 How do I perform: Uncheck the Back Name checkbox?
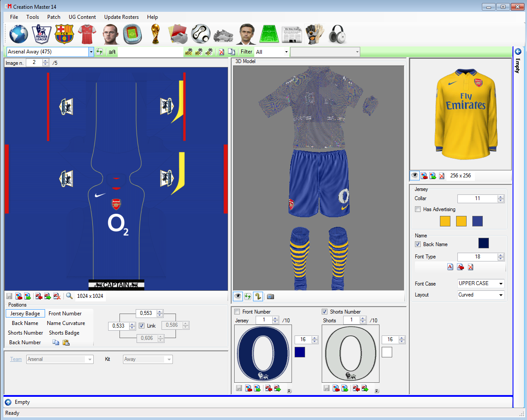click(x=418, y=244)
